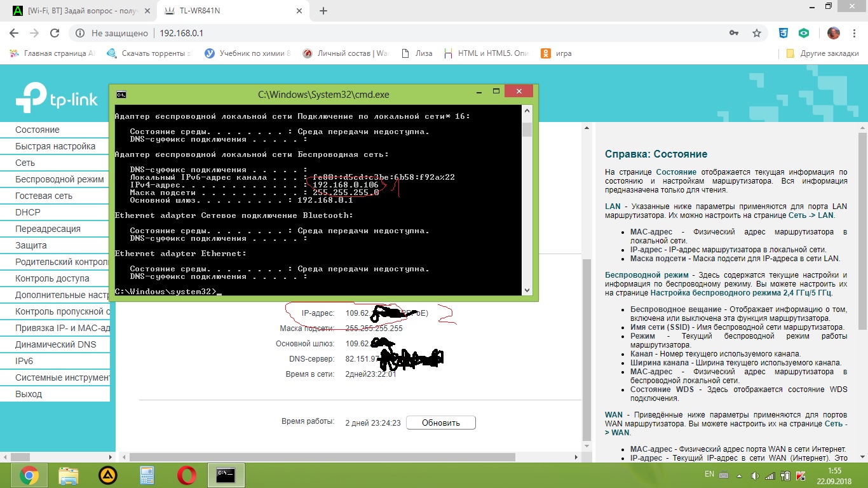Open Calculator from the taskbar
868x488 pixels.
pyautogui.click(x=147, y=475)
